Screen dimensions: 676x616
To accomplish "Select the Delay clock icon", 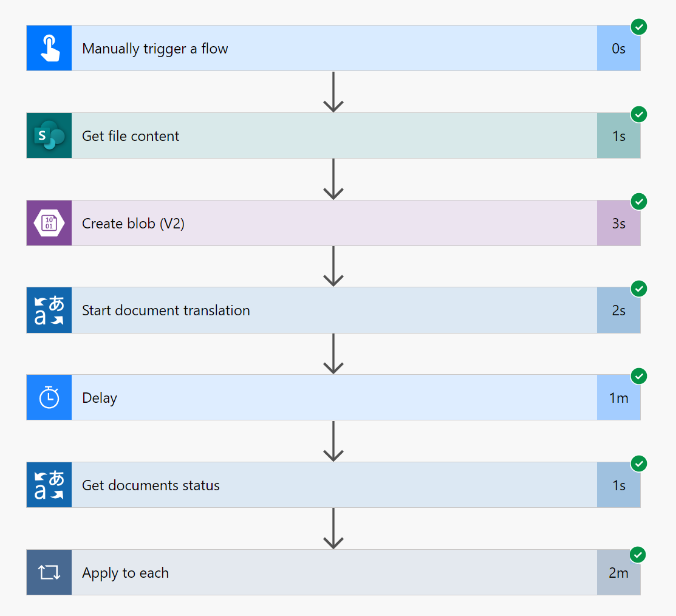I will pos(49,397).
